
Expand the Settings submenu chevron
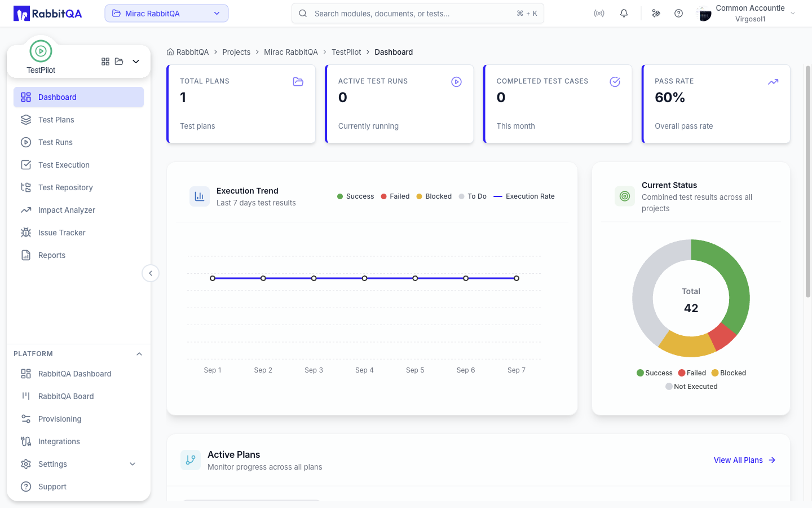(133, 464)
